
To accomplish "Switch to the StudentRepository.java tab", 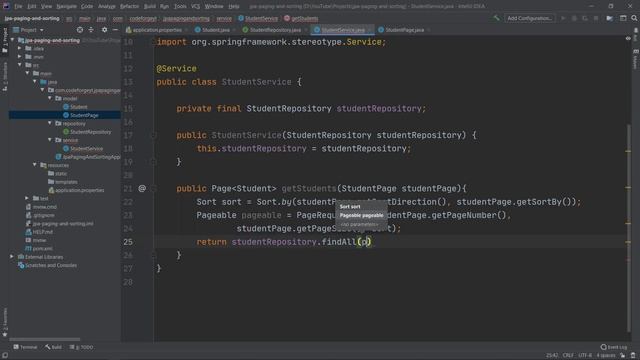I will tap(273, 30).
